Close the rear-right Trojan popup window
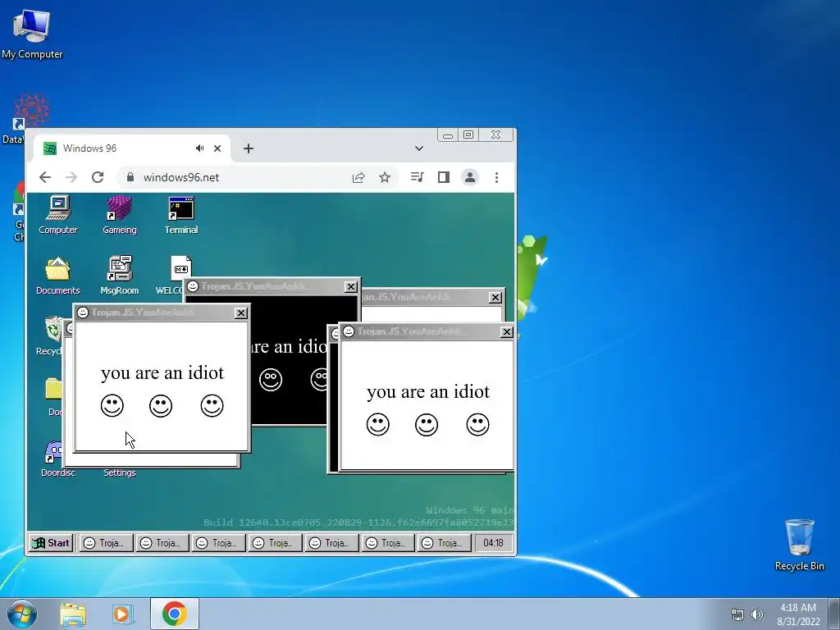 click(495, 297)
